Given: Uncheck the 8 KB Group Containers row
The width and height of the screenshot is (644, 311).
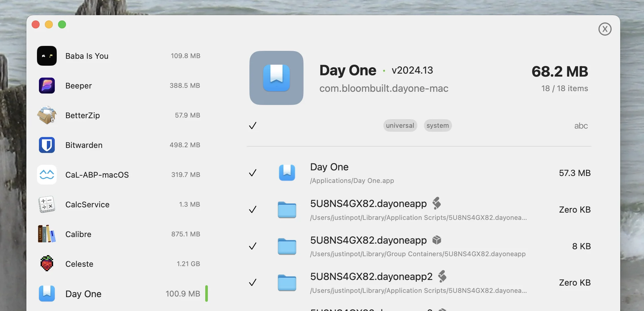Looking at the screenshot, I should click(x=253, y=246).
